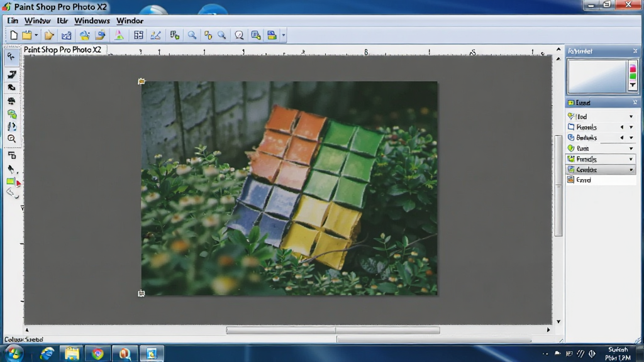Click the New blank document toolbar icon
The height and width of the screenshot is (362, 644).
14,35
